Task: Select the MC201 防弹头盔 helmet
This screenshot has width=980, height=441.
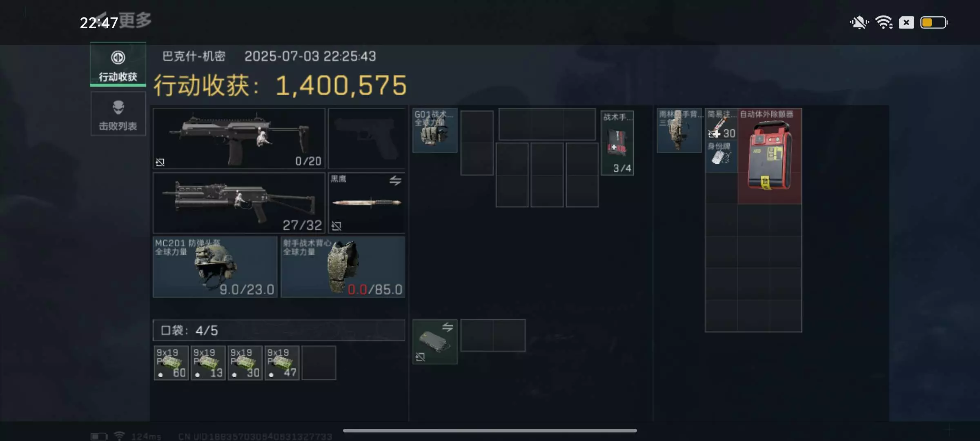Action: tap(215, 267)
